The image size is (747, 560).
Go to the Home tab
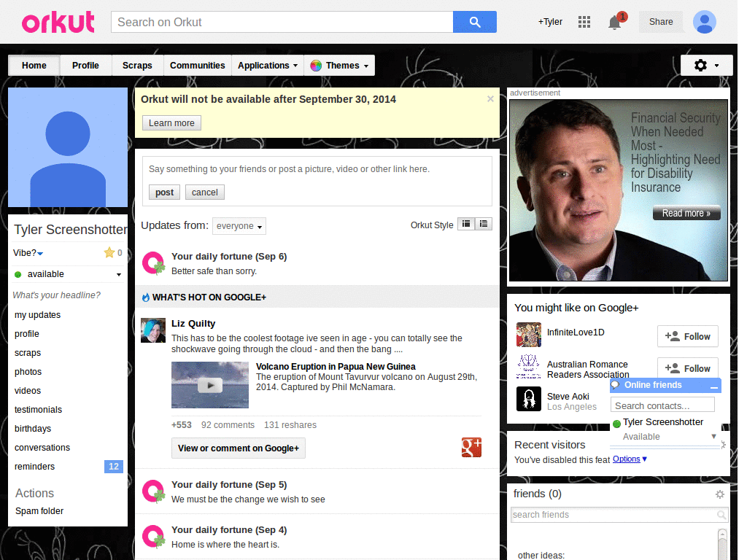(x=34, y=65)
